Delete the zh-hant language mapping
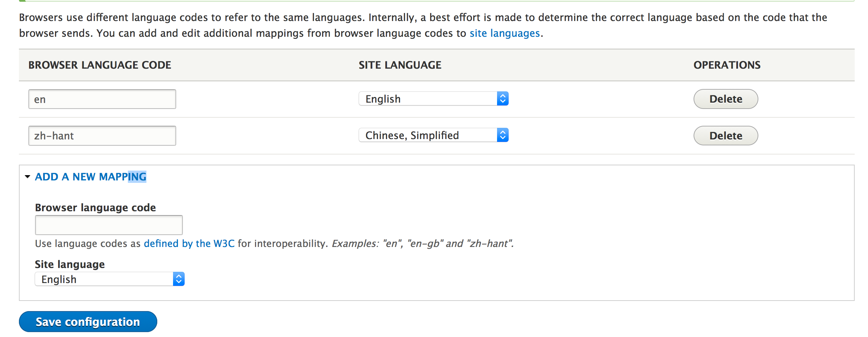Screen dimensions: 868x337 coord(725,136)
